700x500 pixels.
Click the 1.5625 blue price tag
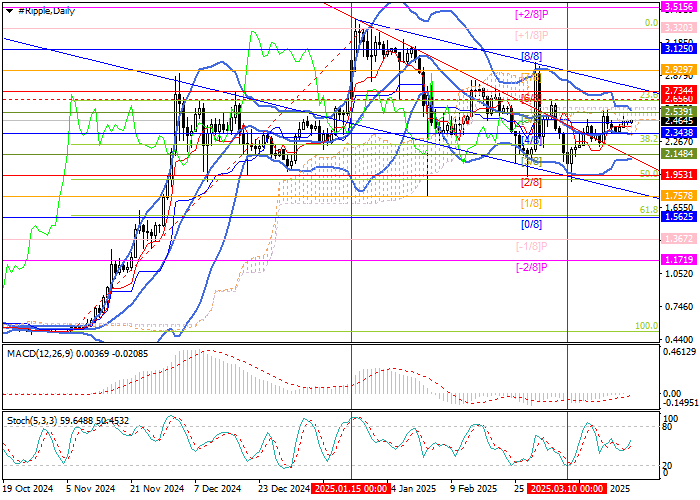coord(678,217)
